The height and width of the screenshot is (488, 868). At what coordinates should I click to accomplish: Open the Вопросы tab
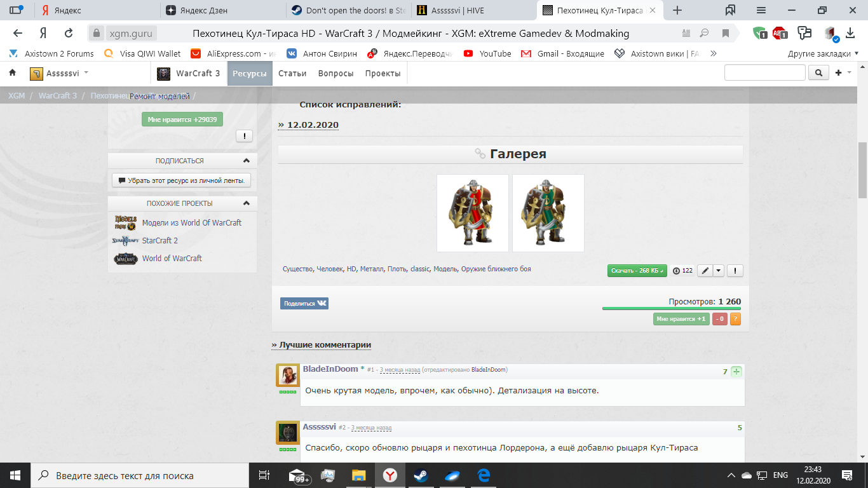pyautogui.click(x=336, y=74)
